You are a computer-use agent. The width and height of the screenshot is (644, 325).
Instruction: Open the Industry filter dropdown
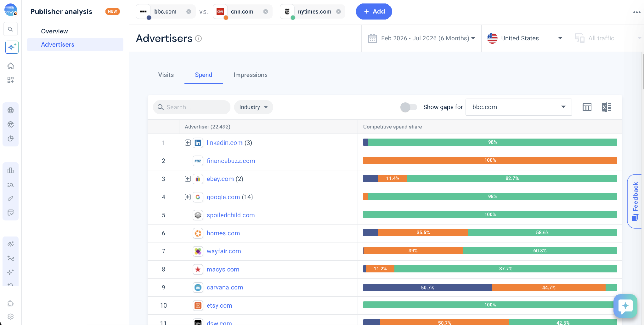click(x=254, y=107)
